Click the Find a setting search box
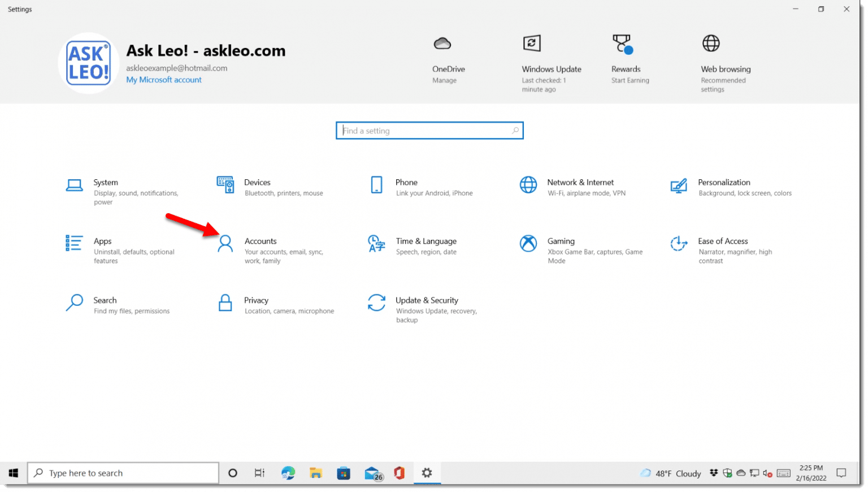 (x=429, y=130)
